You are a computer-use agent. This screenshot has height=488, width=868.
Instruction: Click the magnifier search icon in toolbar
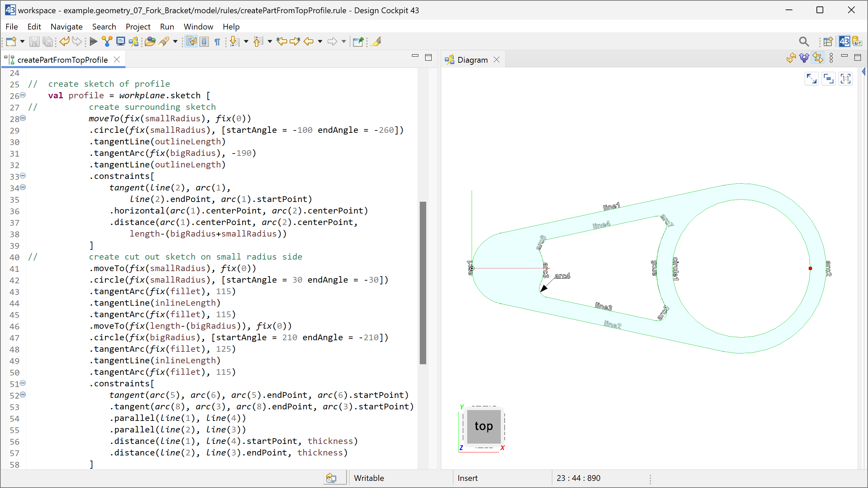(x=804, y=41)
